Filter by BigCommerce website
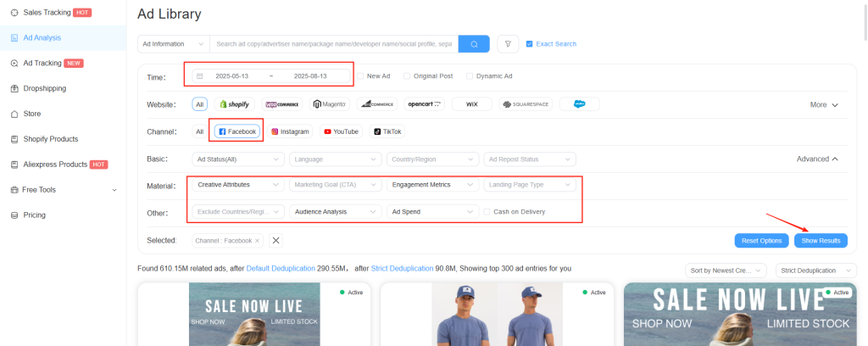The height and width of the screenshot is (346, 868). [377, 104]
